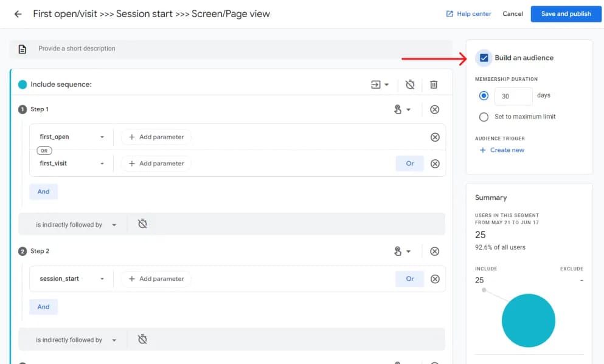This screenshot has width=604, height=364.
Task: Click timer icon after Step 2
Action: (142, 339)
